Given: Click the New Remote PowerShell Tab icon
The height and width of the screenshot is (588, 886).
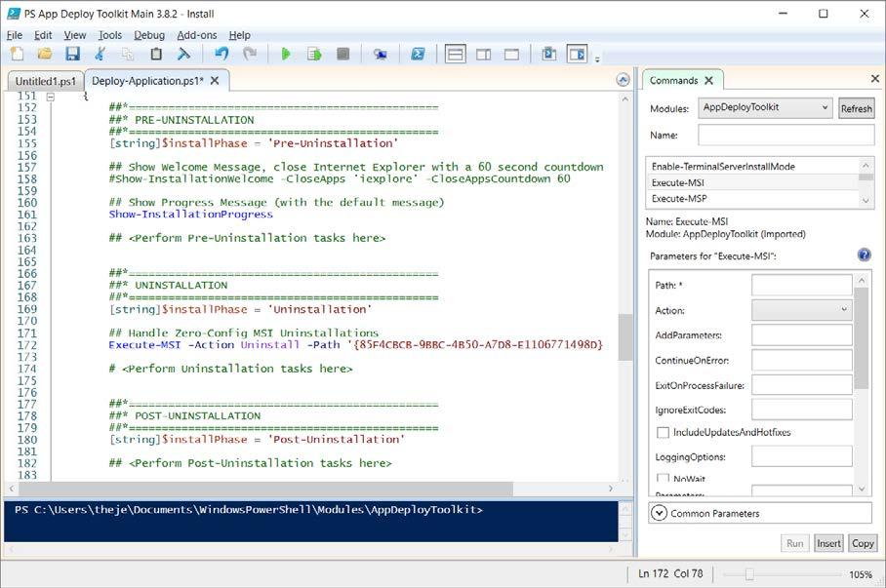Looking at the screenshot, I should 380,55.
